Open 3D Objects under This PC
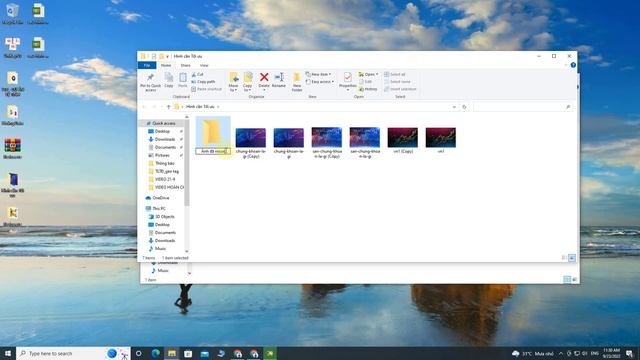The width and height of the screenshot is (640, 360). pyautogui.click(x=164, y=217)
